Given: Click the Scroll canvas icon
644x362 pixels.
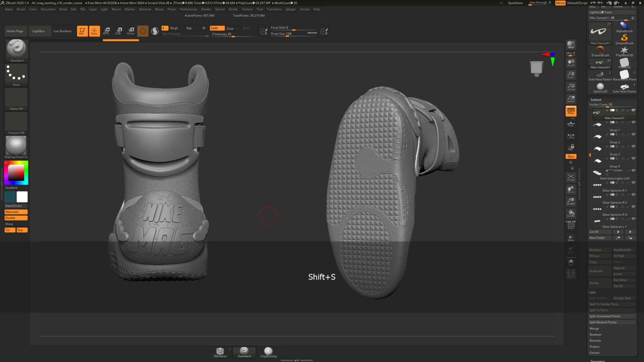Looking at the screenshot, I should [x=571, y=63].
